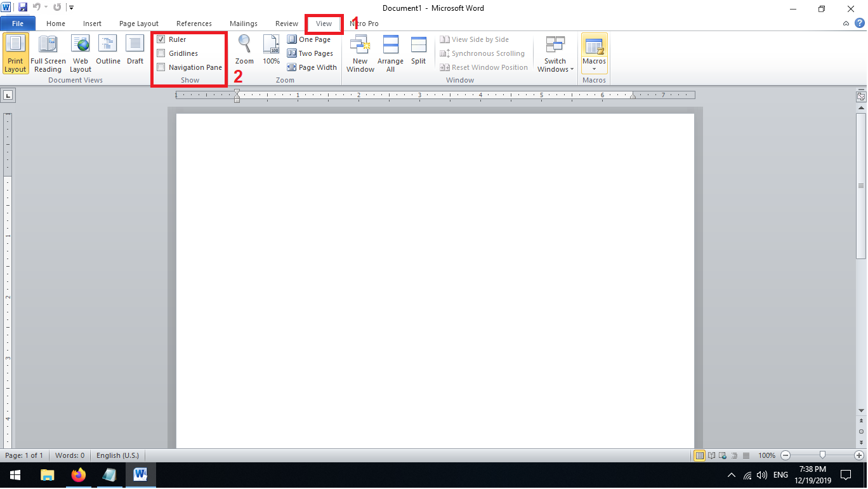This screenshot has width=868, height=489.
Task: Click the 100% zoom level in status bar
Action: (x=766, y=455)
